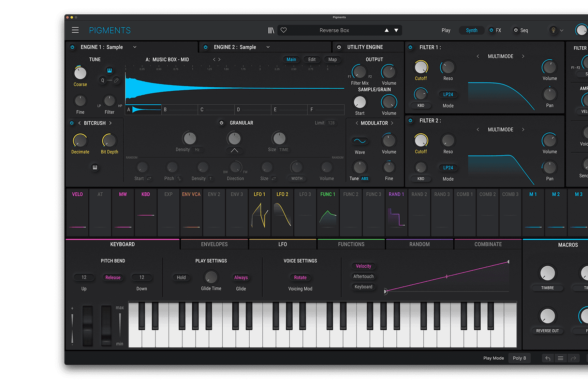Image resolution: width=588 pixels, height=387 pixels.
Task: Switch to the Envelopes tab
Action: [x=214, y=244]
